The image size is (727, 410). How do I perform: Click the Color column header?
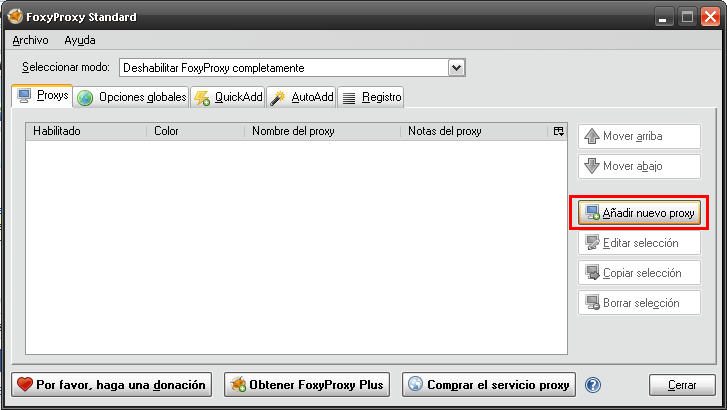(x=196, y=131)
